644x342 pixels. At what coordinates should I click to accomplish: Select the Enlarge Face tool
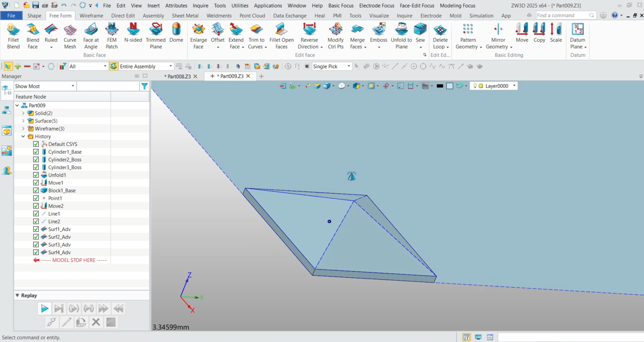[x=199, y=35]
